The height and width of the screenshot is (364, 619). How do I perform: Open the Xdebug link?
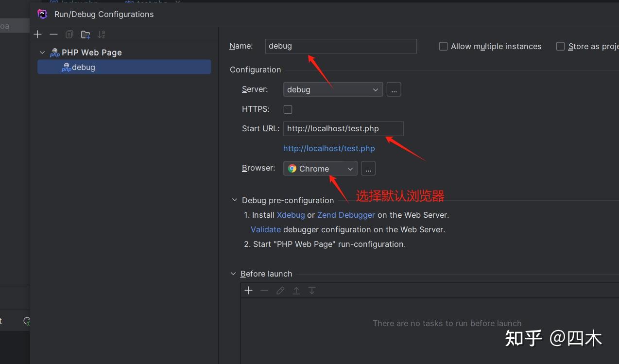click(x=291, y=215)
